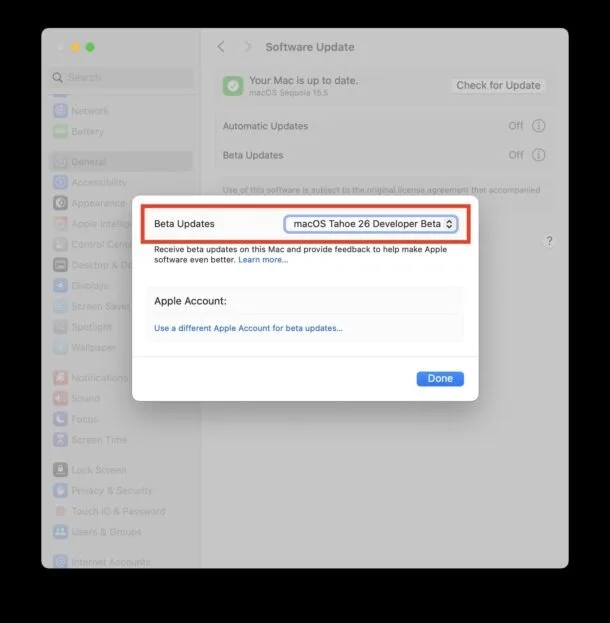Open the Beta Updates version dropdown
610x623 pixels.
pos(371,224)
